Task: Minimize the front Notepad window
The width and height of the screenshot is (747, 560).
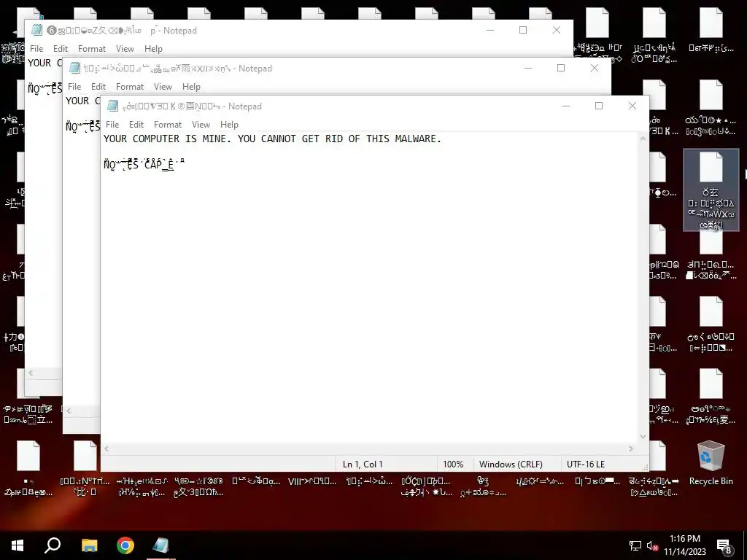Action: (566, 106)
